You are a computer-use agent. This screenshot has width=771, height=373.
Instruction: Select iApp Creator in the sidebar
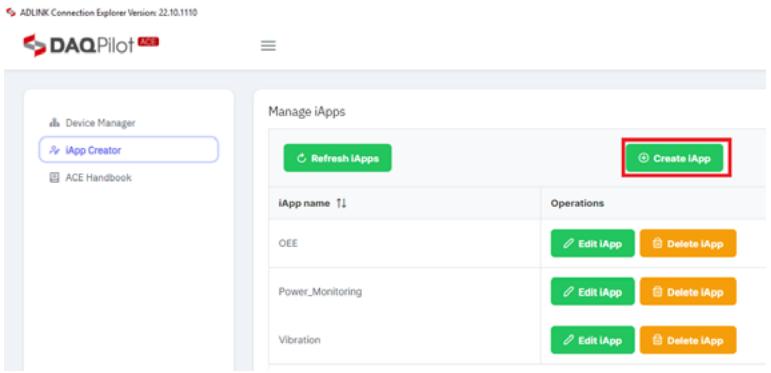click(128, 150)
